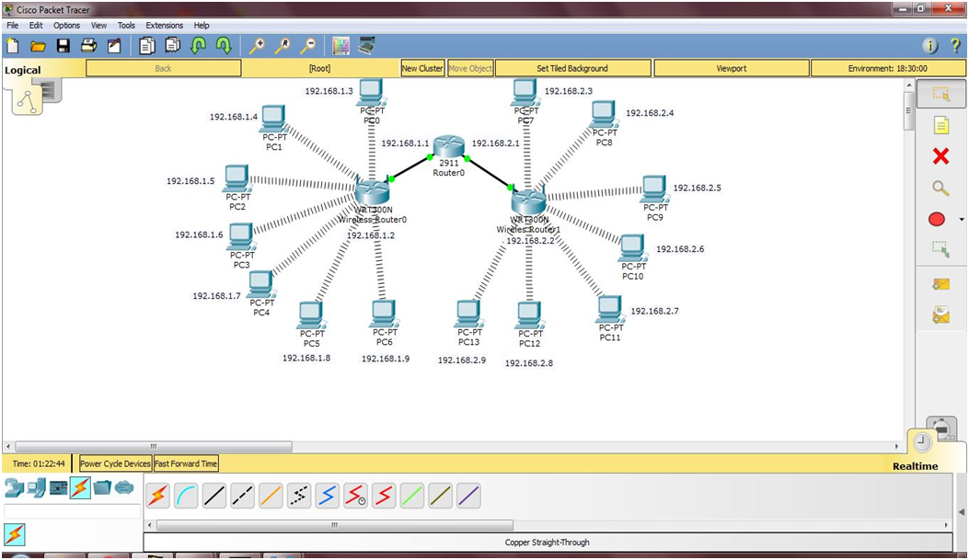Select the Resize Shape tool
The image size is (969, 560).
pyautogui.click(x=940, y=249)
